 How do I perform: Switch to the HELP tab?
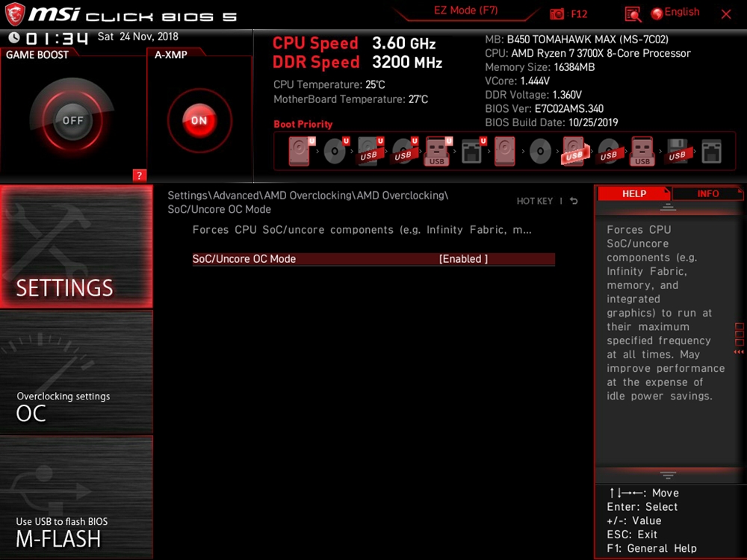tap(634, 194)
